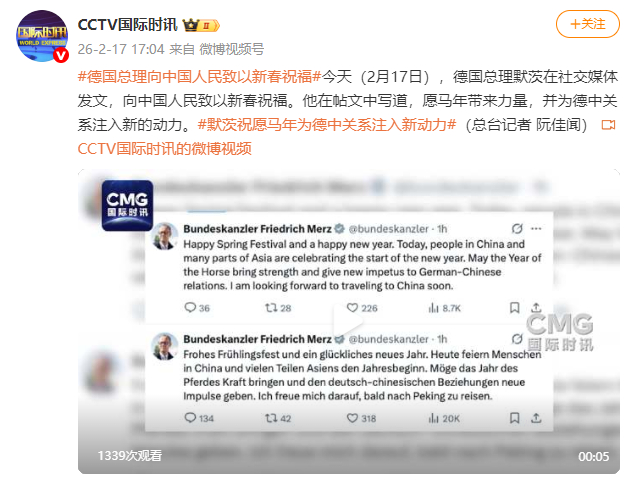Click the 微博视频号 source link

point(232,49)
